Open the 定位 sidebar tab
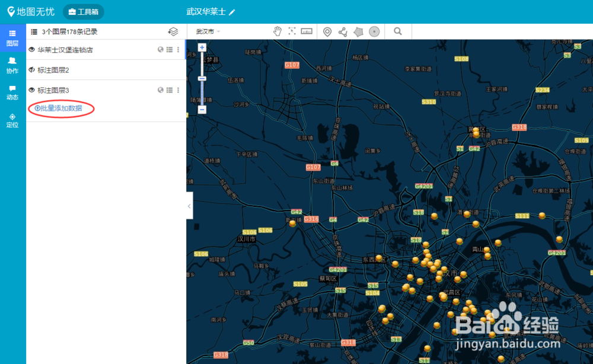The height and width of the screenshot is (364, 593). [12, 120]
